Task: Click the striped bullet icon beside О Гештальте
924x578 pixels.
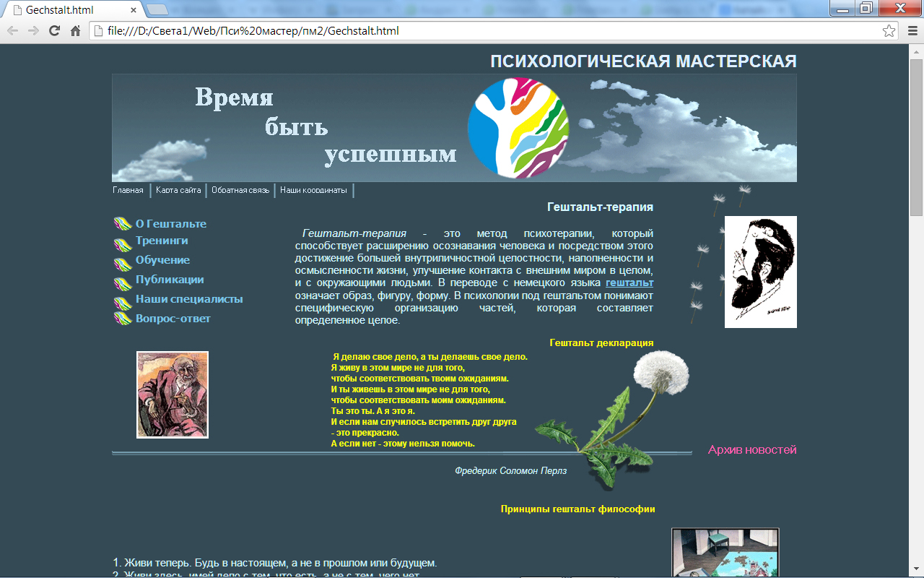Action: click(123, 224)
